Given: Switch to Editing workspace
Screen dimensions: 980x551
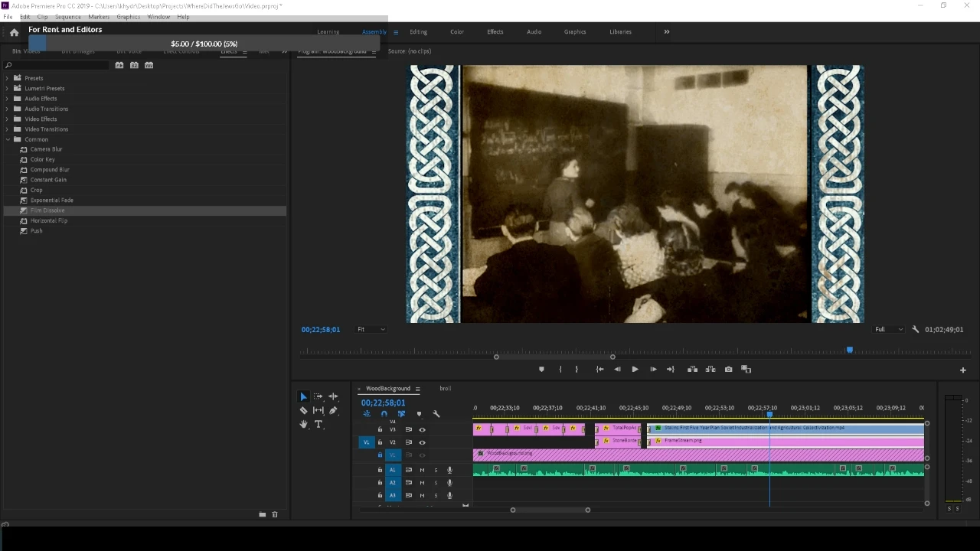Looking at the screenshot, I should click(x=418, y=32).
